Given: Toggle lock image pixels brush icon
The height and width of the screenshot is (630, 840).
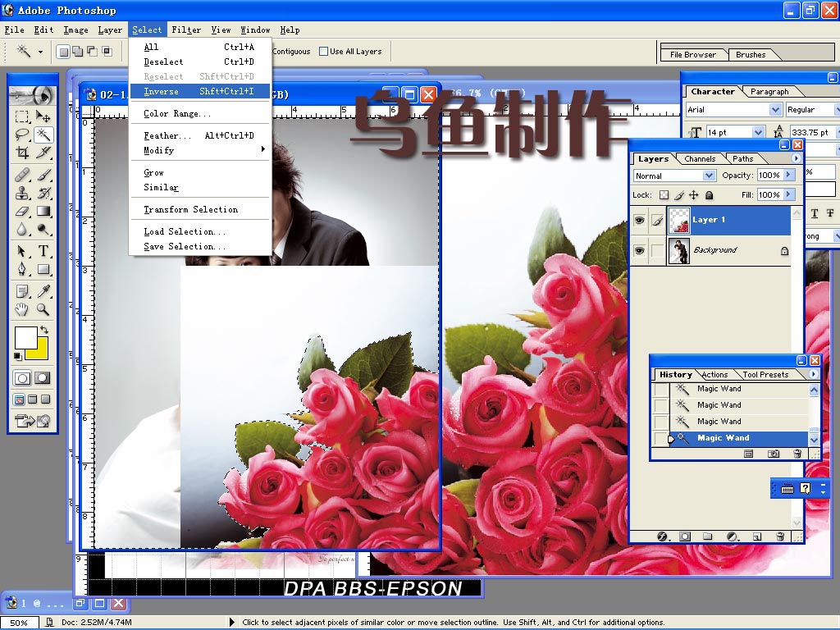Looking at the screenshot, I should click(x=679, y=195).
